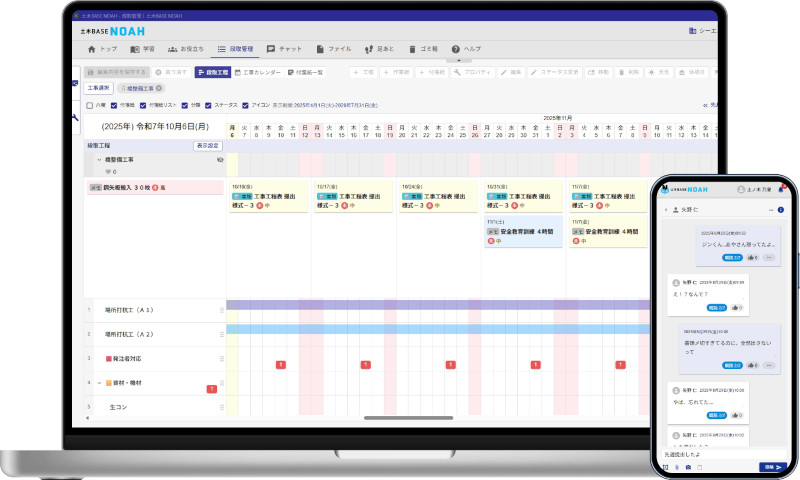Viewport: 800px width, 480px height.
Task: Collapse the 資材・機材 row
Action: click(99, 382)
